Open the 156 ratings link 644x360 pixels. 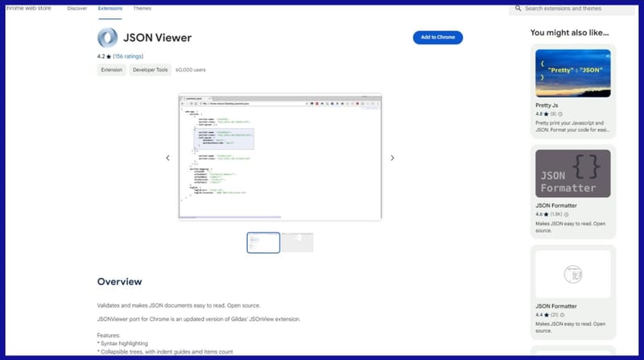coord(129,57)
